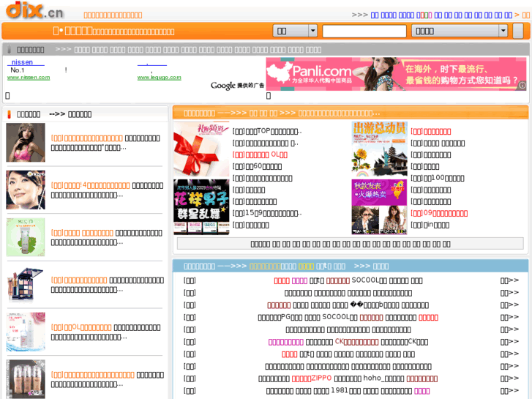Click the article link containing 100
The image size is (532, 399).
coord(438,179)
